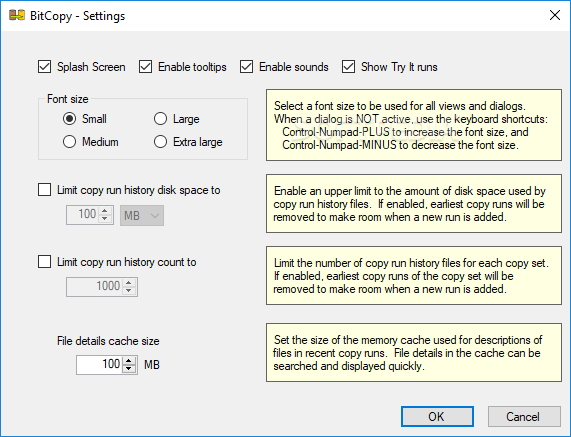571x437 pixels.
Task: Click the file details cache size field
Action: coord(100,365)
